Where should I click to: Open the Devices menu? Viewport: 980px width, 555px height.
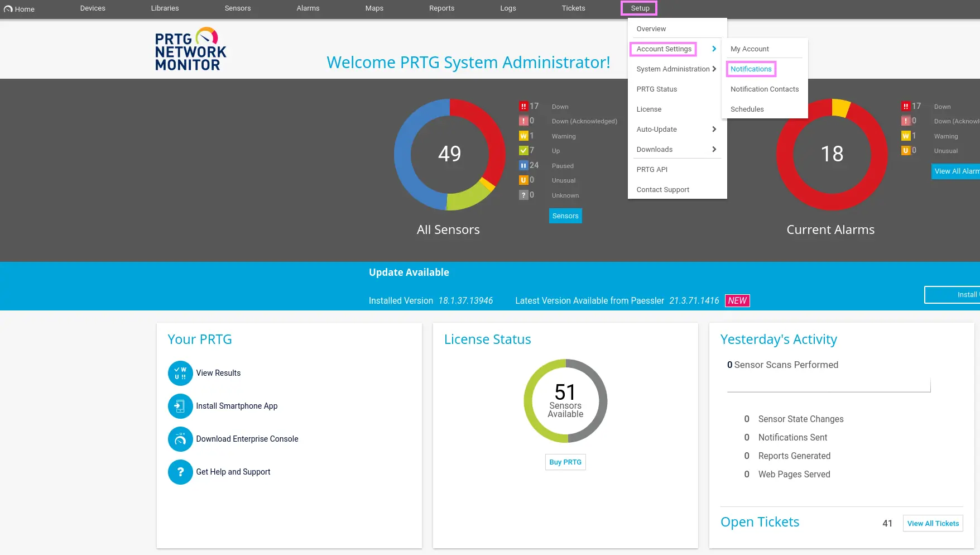point(93,8)
